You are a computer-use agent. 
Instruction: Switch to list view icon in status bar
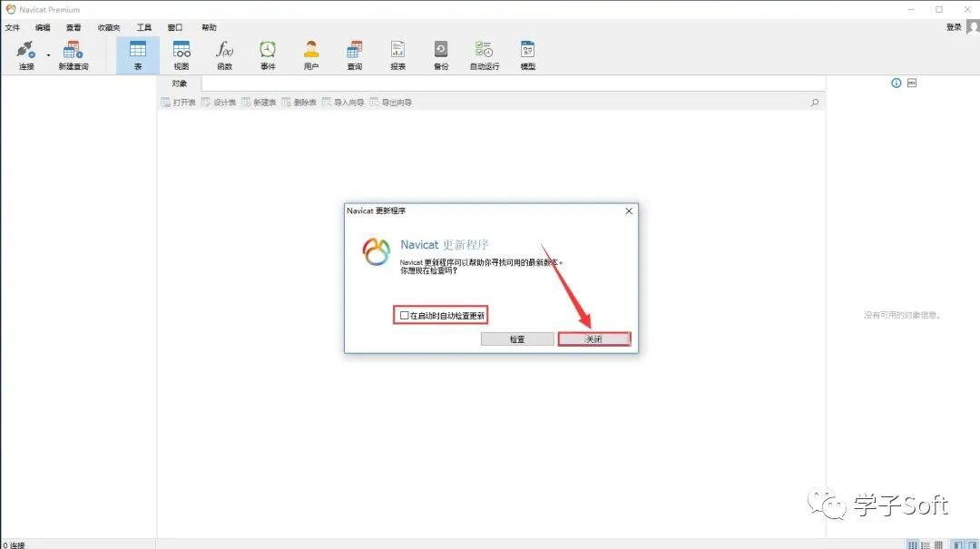point(913,545)
